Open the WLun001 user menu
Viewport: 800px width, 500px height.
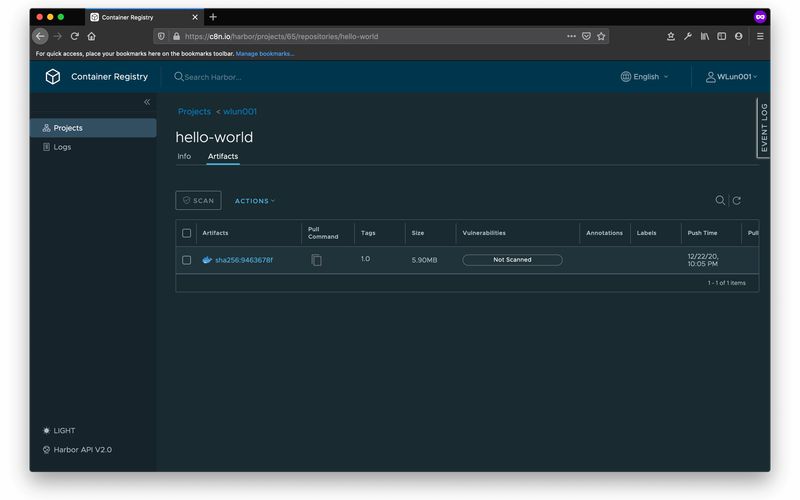731,77
